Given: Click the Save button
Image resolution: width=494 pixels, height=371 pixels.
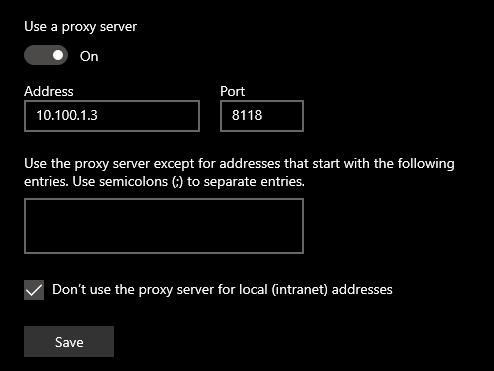Looking at the screenshot, I should (69, 341).
